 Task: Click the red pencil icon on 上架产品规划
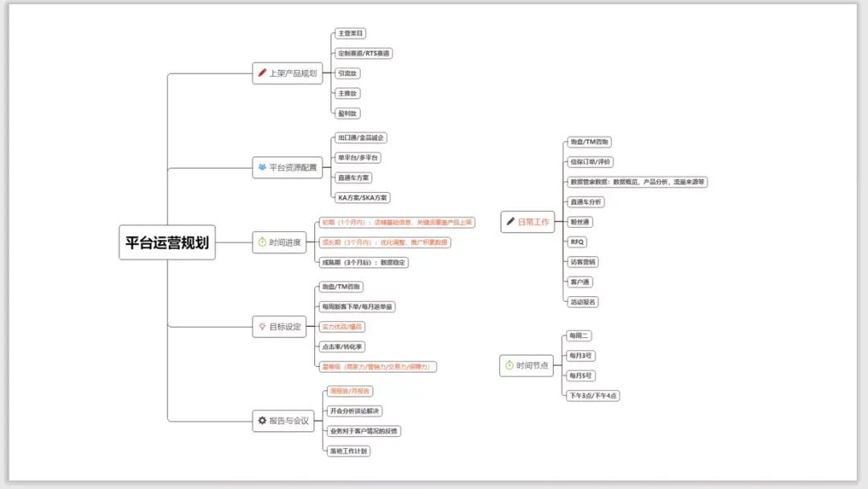[262, 72]
